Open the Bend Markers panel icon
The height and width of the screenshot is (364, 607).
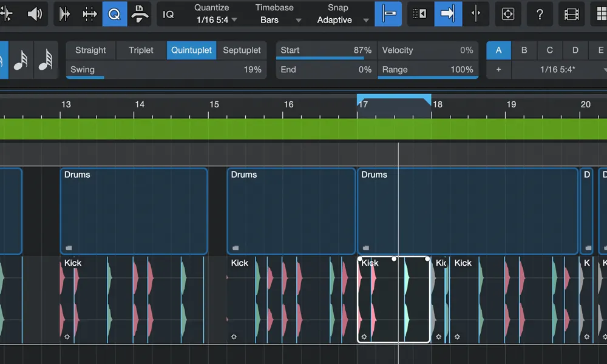[x=65, y=14]
